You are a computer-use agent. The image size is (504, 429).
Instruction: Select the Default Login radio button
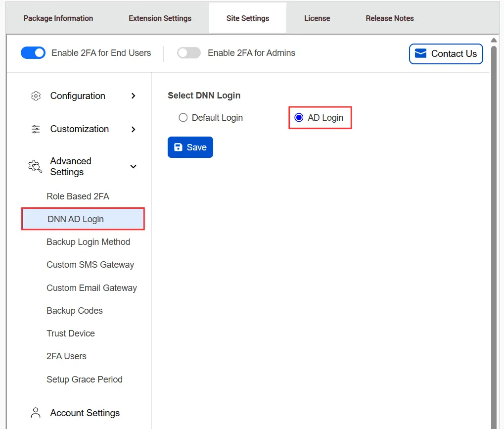tap(183, 117)
